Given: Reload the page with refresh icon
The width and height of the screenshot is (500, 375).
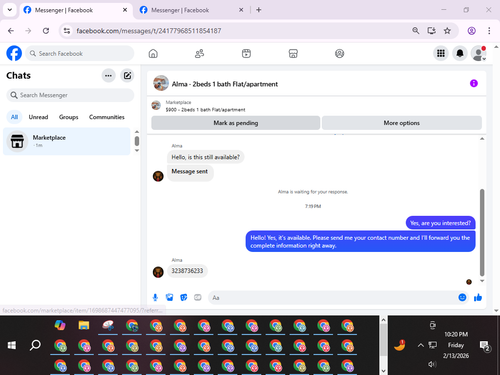Looking at the screenshot, I should (x=46, y=31).
